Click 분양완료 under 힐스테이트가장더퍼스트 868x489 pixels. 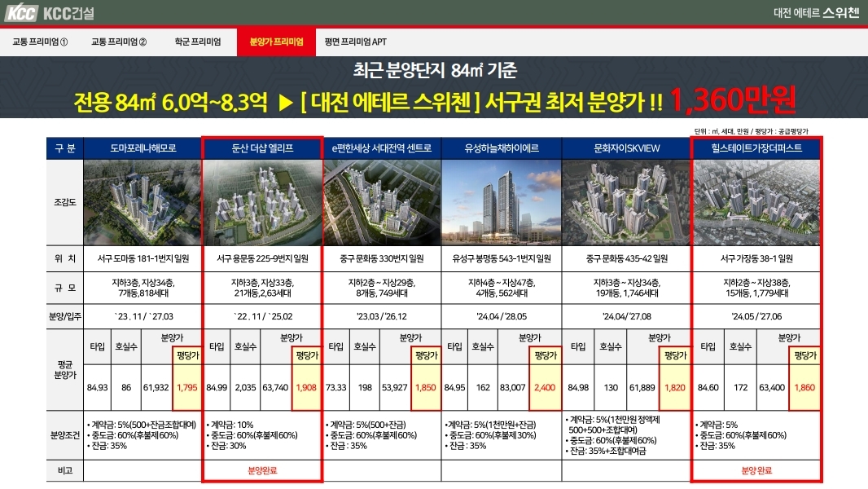pos(756,471)
